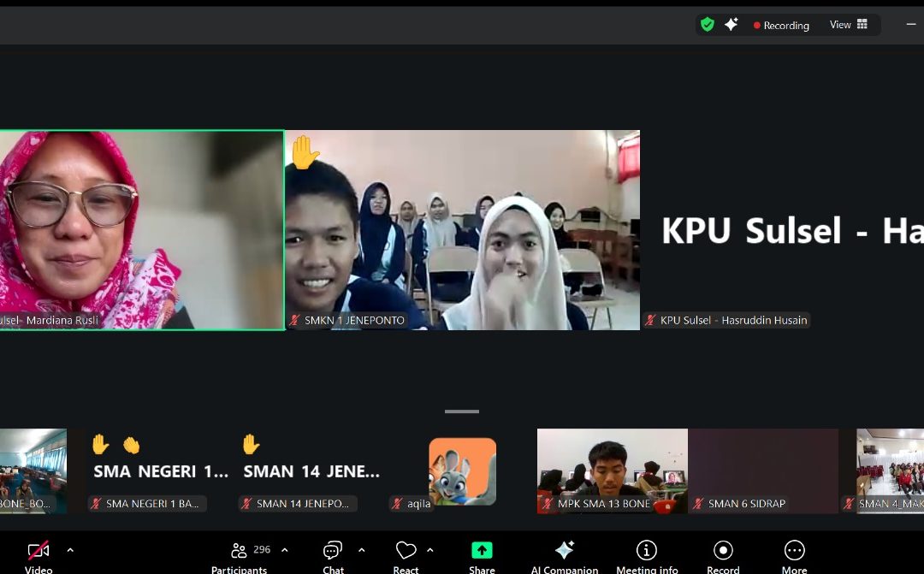Open the View layout menu

[x=848, y=25]
